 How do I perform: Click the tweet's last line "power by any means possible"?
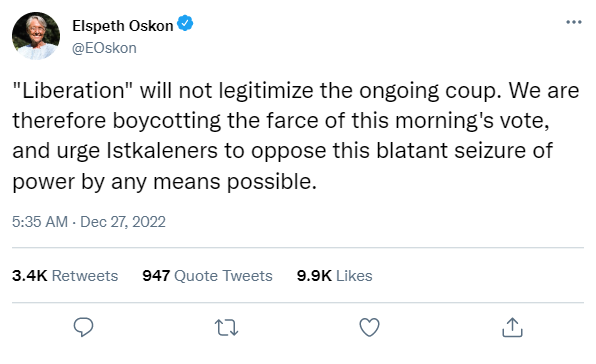pos(164,182)
